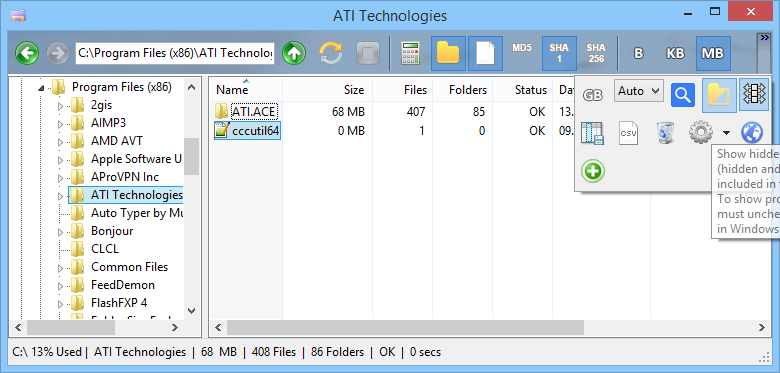The image size is (780, 373).
Task: Click the grey stop scan button
Action: [x=368, y=53]
